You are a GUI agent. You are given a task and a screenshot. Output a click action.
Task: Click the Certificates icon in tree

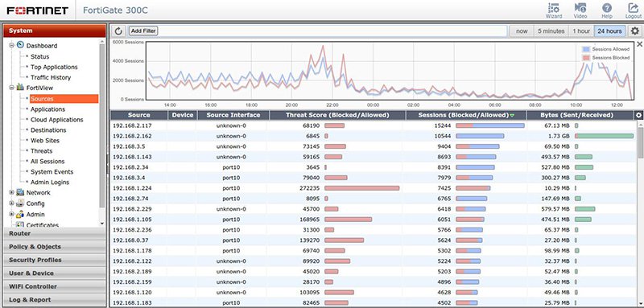pyautogui.click(x=20, y=224)
